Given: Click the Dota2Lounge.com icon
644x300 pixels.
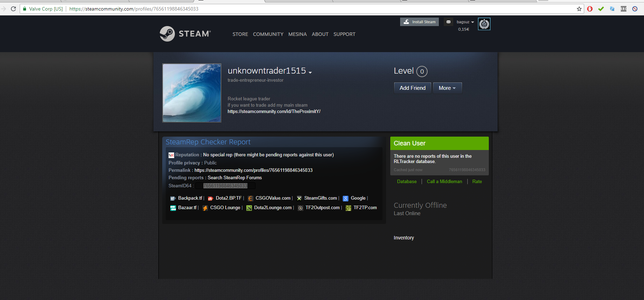Looking at the screenshot, I should 249,208.
